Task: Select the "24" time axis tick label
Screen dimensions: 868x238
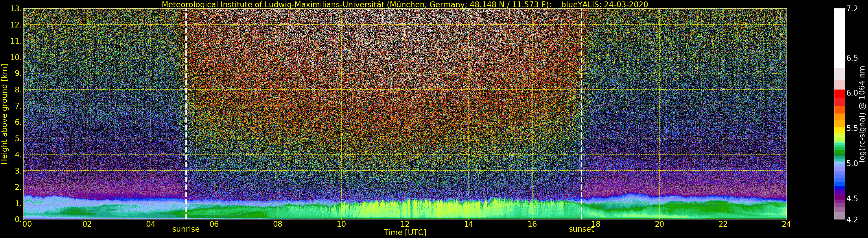Action: tap(786, 224)
